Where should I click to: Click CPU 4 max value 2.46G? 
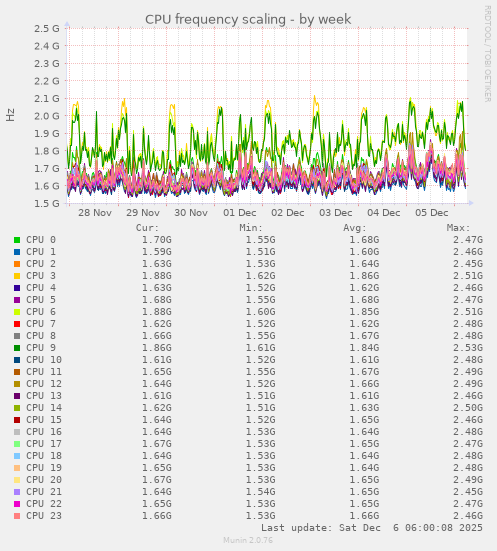(468, 288)
